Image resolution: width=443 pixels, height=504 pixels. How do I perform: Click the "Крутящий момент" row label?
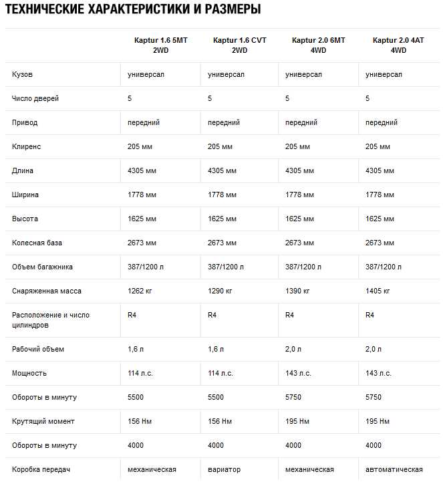43,421
